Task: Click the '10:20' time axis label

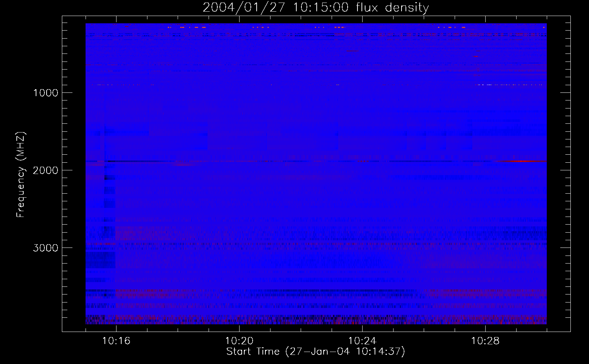Action: [x=239, y=341]
